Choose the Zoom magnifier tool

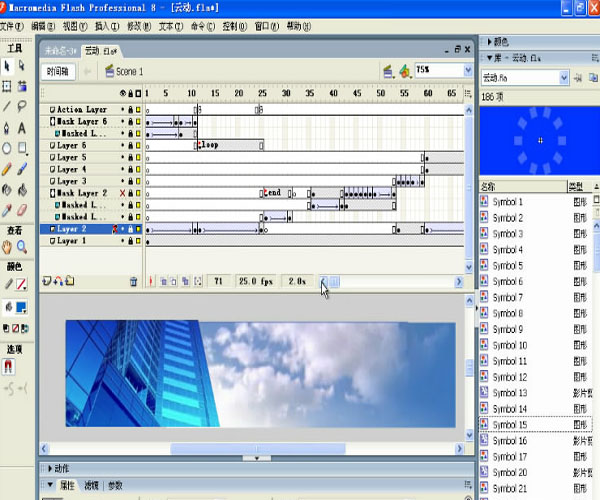[22, 246]
